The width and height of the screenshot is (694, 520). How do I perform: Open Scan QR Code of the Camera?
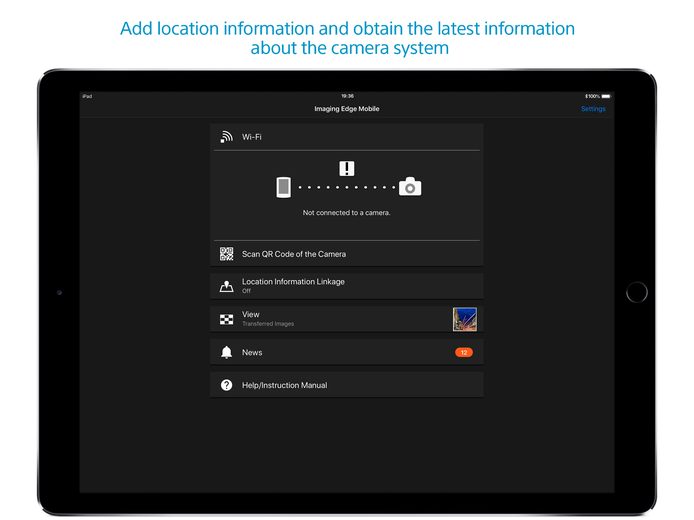pyautogui.click(x=347, y=254)
